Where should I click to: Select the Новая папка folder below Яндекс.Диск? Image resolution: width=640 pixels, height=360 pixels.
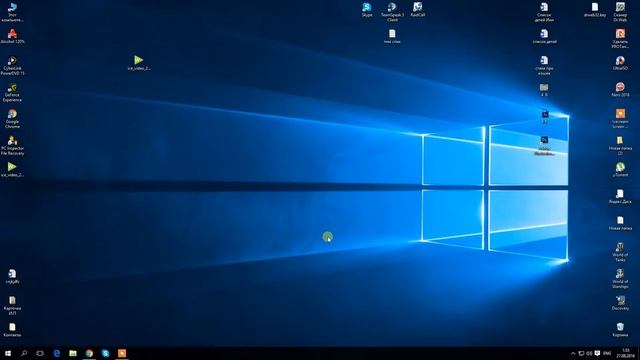(620, 223)
